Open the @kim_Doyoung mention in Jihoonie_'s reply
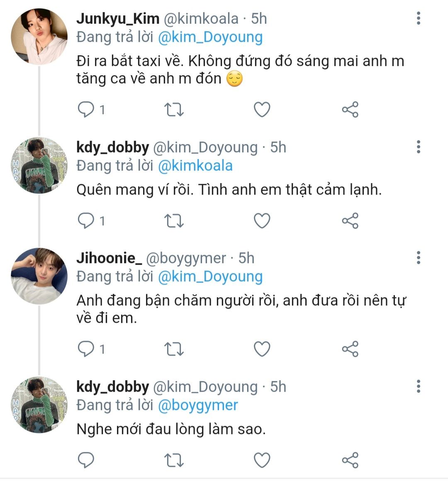Viewport: 448px width, 481px height. coord(210,277)
